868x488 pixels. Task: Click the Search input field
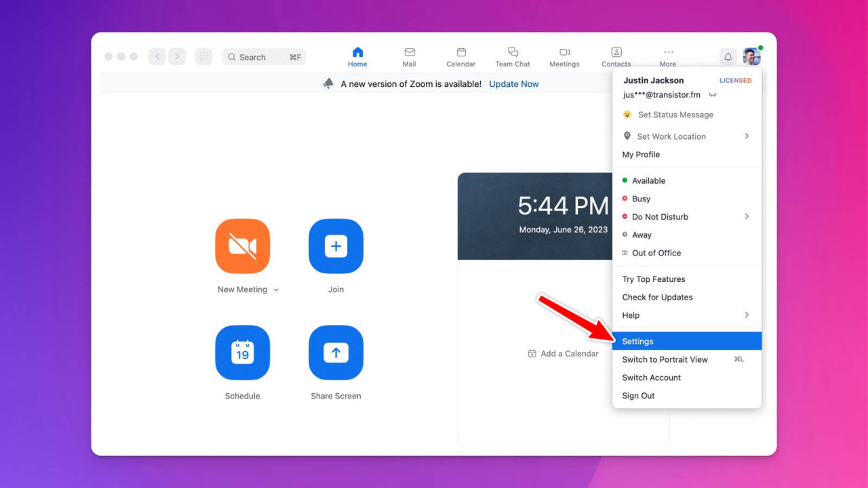click(x=264, y=57)
